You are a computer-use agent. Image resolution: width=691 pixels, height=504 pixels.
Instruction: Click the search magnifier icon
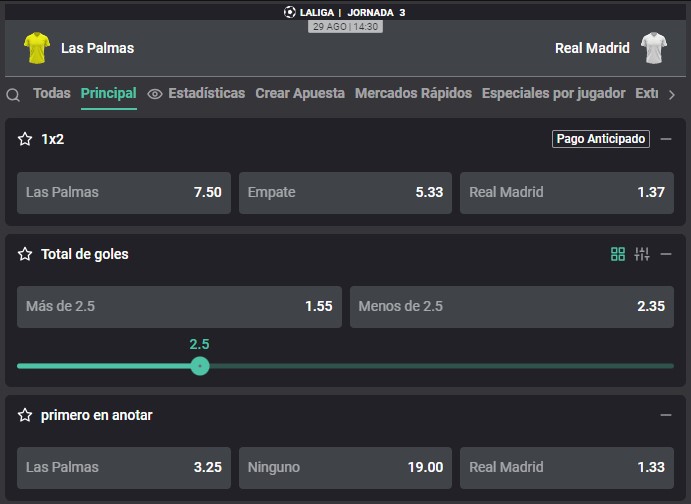point(13,95)
